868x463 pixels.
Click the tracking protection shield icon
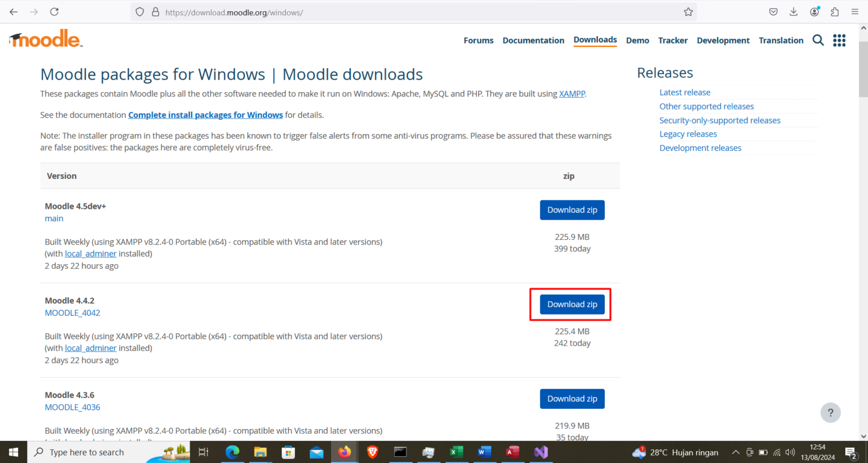140,12
